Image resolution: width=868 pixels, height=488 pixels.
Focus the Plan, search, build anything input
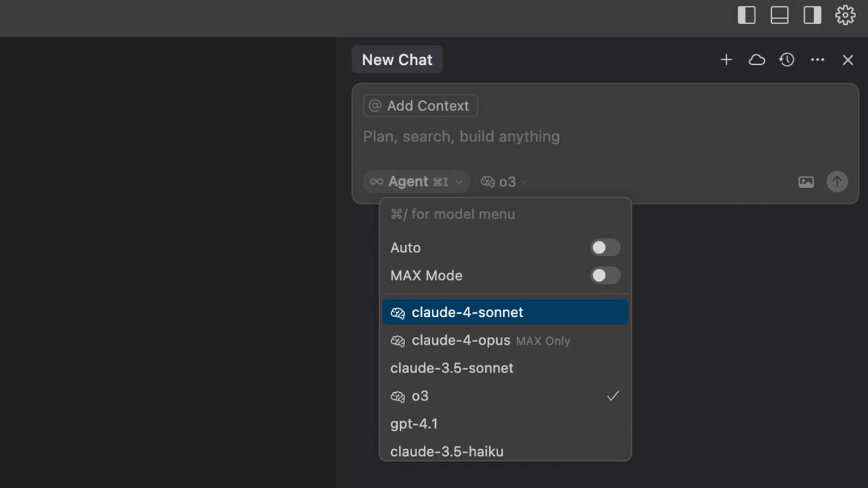605,136
